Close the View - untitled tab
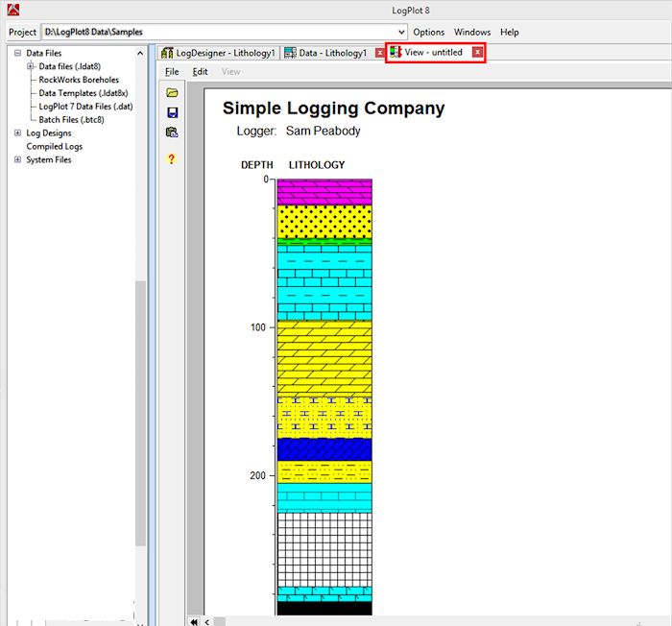This screenshot has width=672, height=626. coord(477,52)
